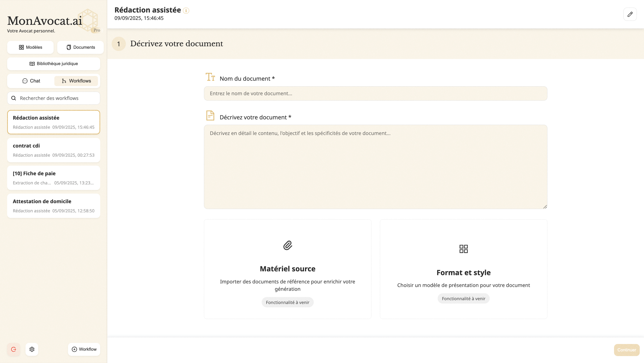Open the Documents section

click(80, 47)
